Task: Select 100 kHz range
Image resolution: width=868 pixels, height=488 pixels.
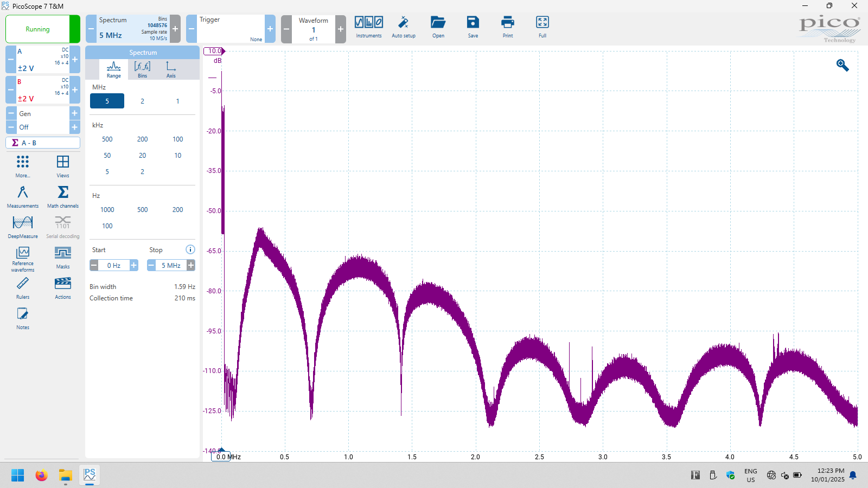Action: [x=177, y=139]
